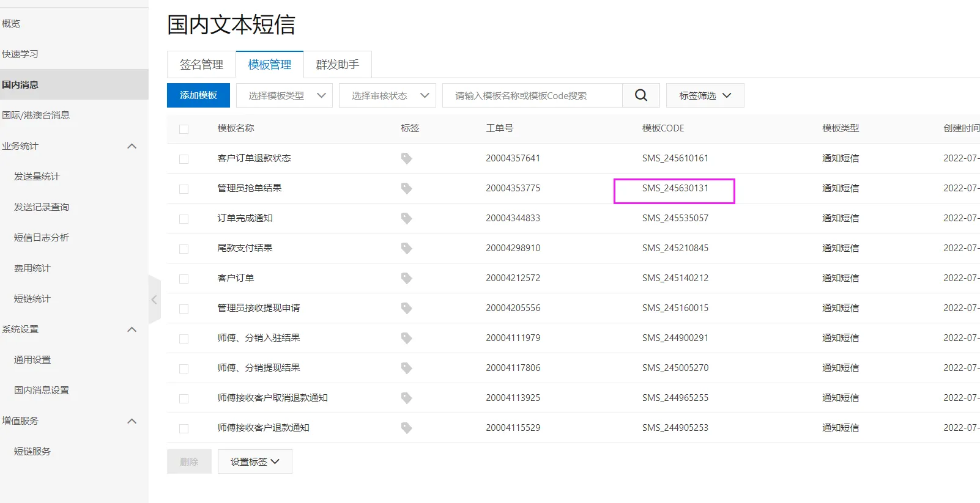Click the 添加模板 button
Viewport: 980px width, 503px height.
pyautogui.click(x=198, y=95)
